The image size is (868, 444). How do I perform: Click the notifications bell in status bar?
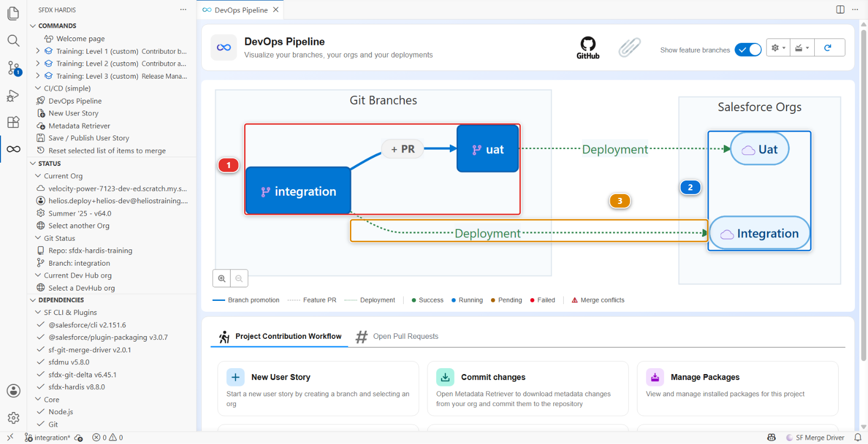coord(858,437)
